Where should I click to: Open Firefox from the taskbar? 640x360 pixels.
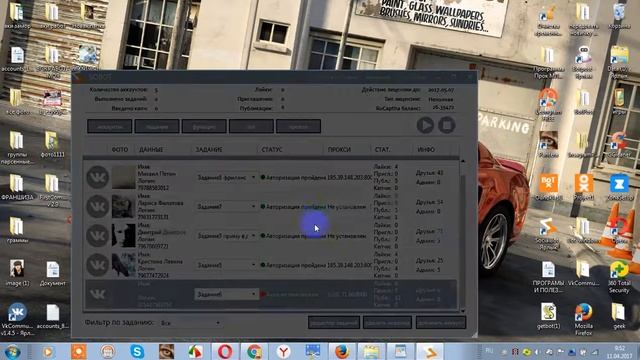(342, 351)
